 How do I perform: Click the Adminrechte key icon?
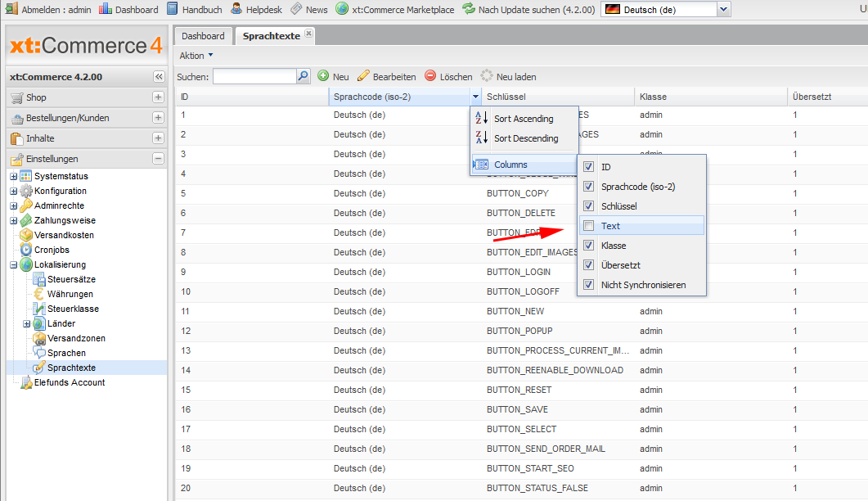coord(26,205)
